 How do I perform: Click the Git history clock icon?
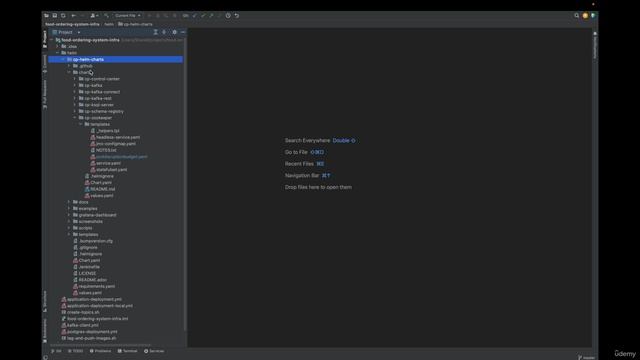[228, 16]
